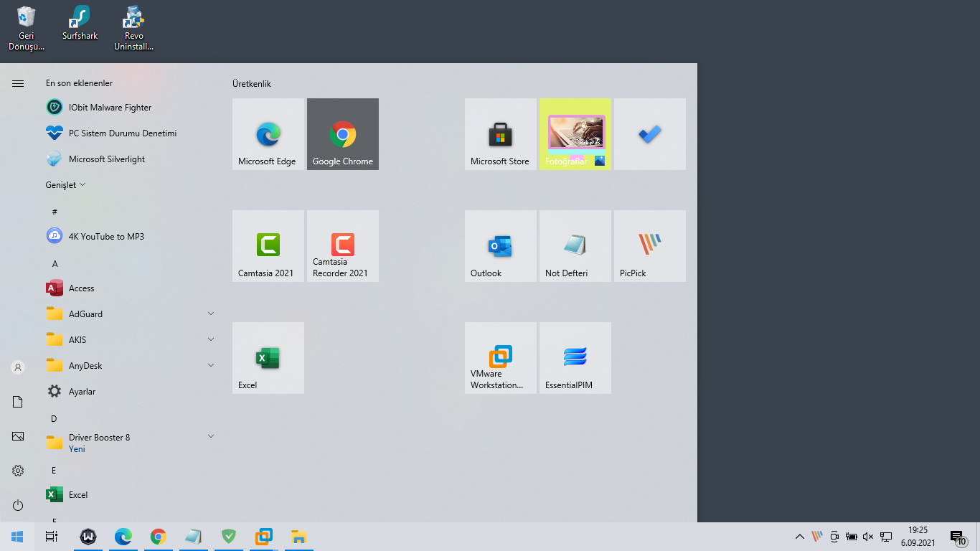Screen dimensions: 980x551
Task: Switch to Microsoft Edge on the taskbar
Action: pyautogui.click(x=123, y=537)
